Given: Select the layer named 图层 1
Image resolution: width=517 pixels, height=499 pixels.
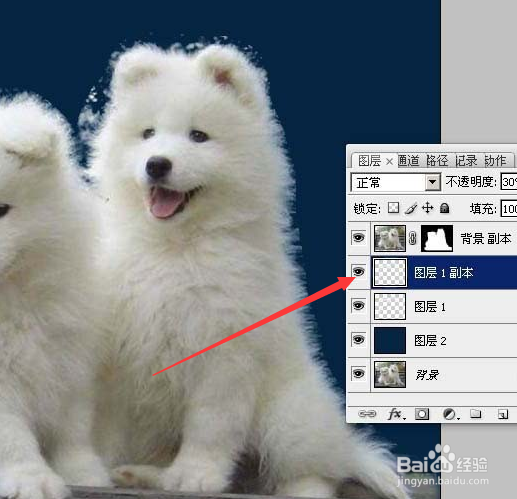Looking at the screenshot, I should pos(430,307).
